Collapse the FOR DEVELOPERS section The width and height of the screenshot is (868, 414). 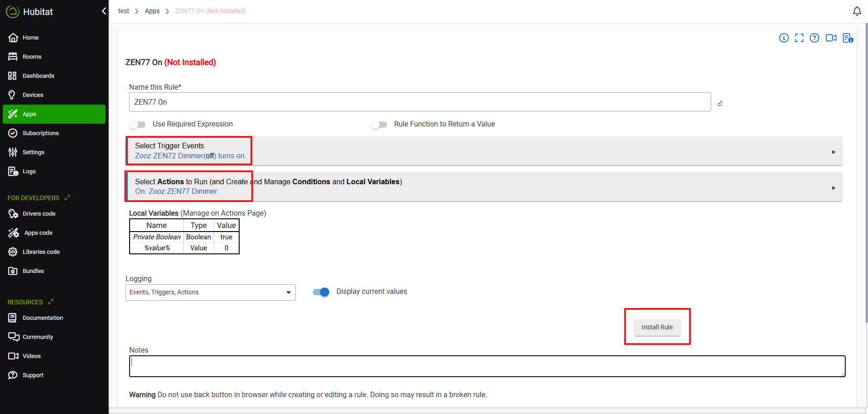click(67, 197)
